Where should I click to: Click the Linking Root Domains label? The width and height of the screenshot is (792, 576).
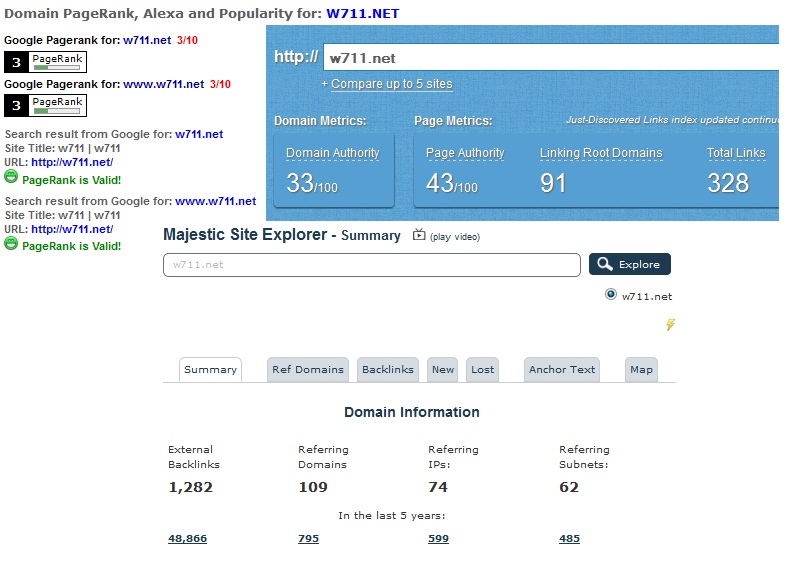click(x=601, y=153)
